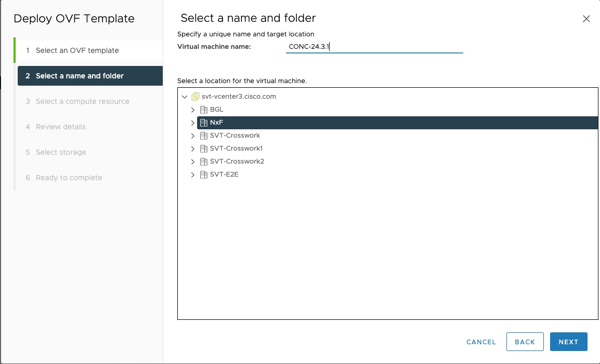Screen dimensions: 600x364
Task: Close the Deploy OVF Template dialog
Action: [586, 19]
